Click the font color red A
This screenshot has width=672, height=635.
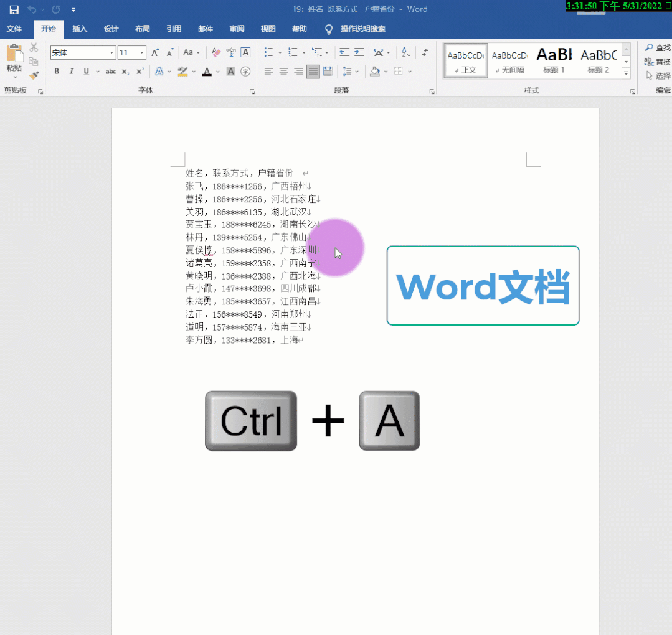[x=207, y=72]
